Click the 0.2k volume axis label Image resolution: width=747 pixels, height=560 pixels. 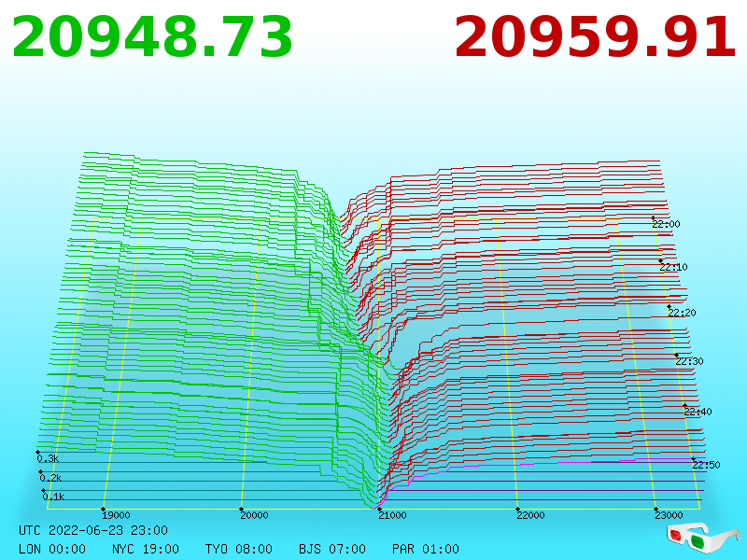tap(50, 478)
